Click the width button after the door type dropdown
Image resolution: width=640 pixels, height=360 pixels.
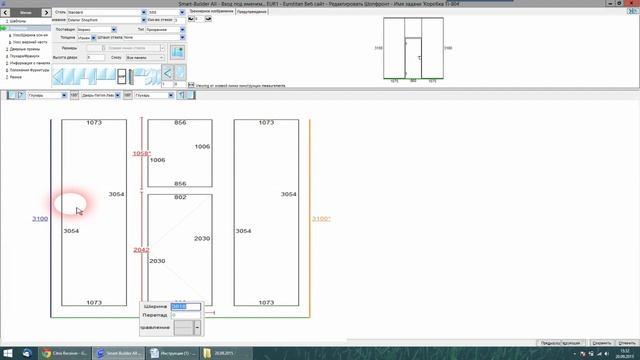coord(128,95)
